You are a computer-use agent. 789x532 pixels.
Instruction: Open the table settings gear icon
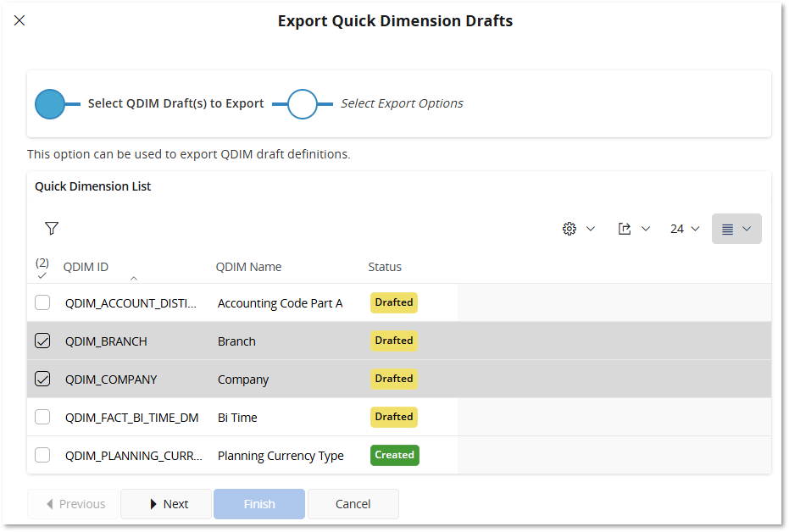coord(570,229)
